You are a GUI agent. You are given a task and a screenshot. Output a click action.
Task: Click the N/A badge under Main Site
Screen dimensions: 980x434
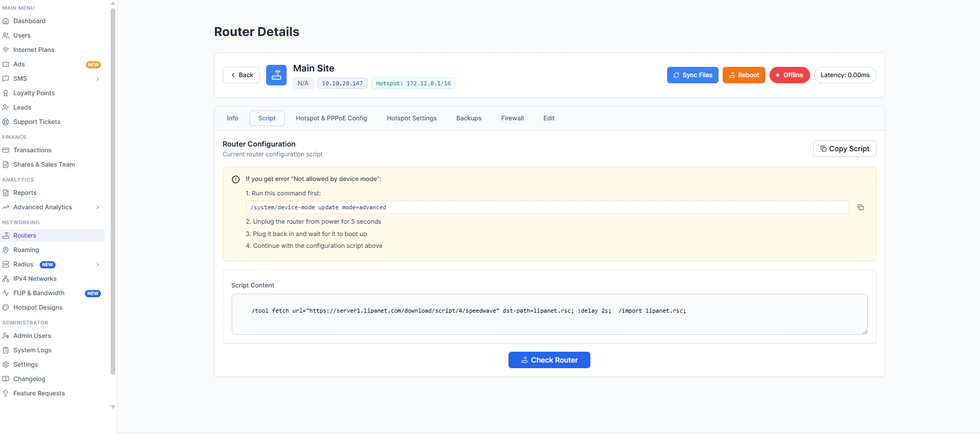pos(303,83)
